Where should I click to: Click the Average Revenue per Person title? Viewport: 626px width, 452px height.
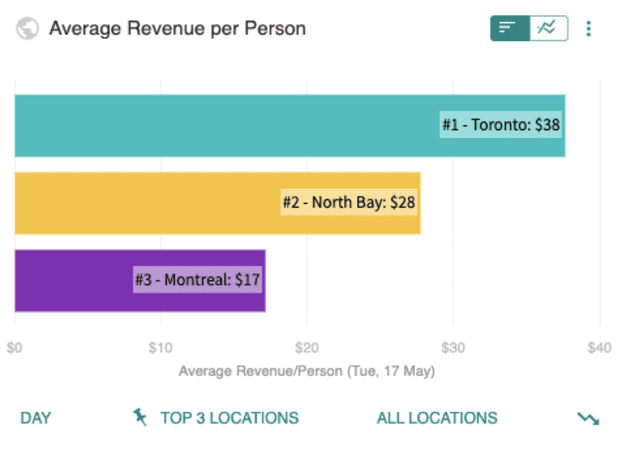tap(178, 29)
